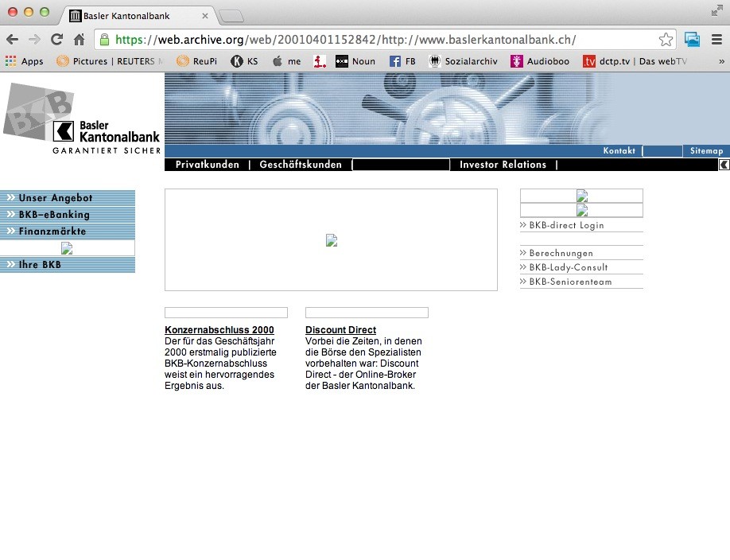This screenshot has width=730, height=560.
Task: Expand the Finanzmärkte sidebar section
Action: point(68,231)
